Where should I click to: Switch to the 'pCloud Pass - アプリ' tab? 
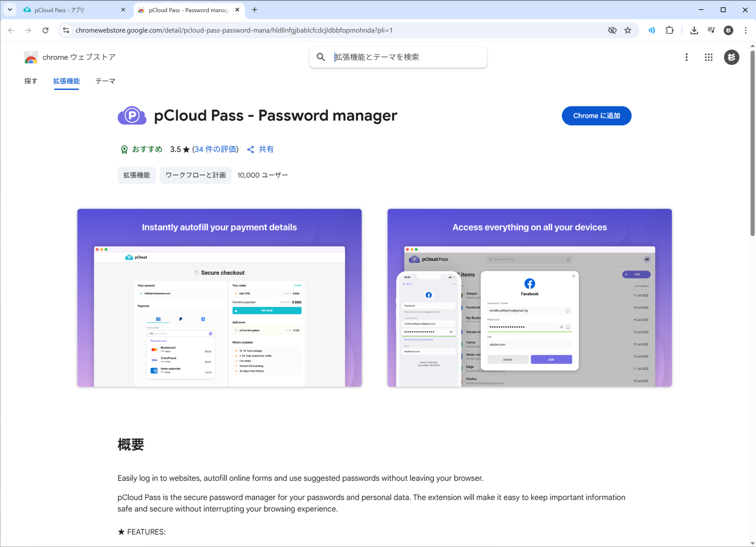66,10
